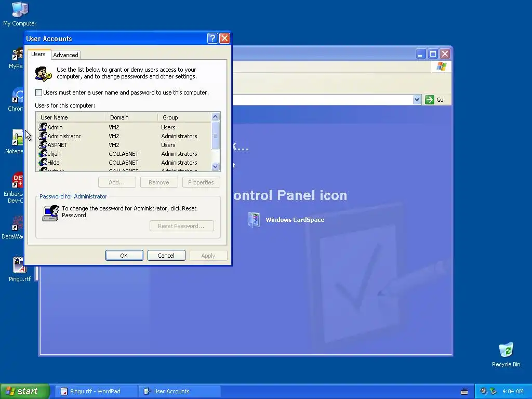Click the Reset Password... button
Image resolution: width=532 pixels, height=399 pixels.
(181, 225)
